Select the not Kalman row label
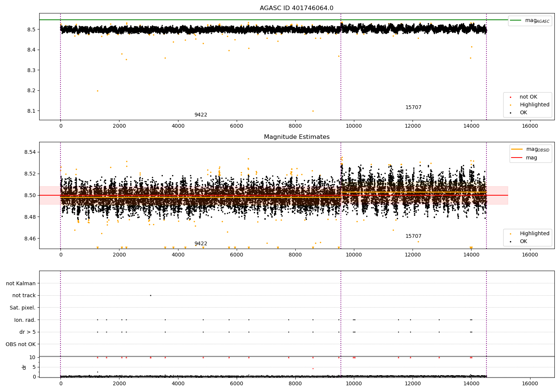The width and height of the screenshot is (560, 392). 21,283
